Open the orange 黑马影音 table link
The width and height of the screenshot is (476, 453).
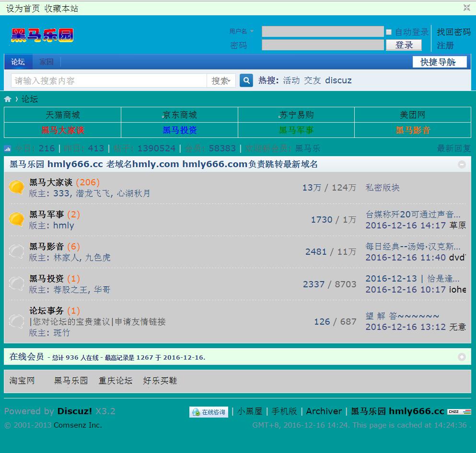413,130
